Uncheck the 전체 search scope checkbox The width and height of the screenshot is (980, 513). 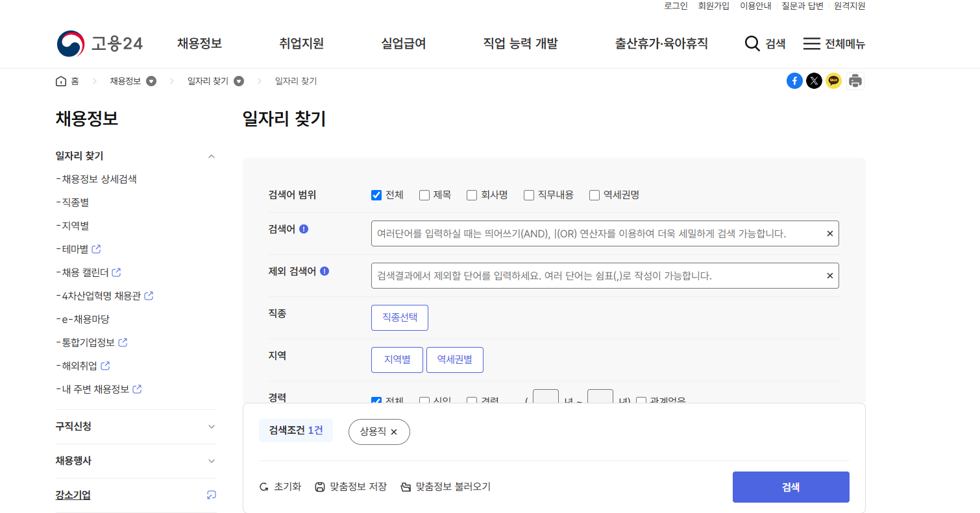click(376, 195)
